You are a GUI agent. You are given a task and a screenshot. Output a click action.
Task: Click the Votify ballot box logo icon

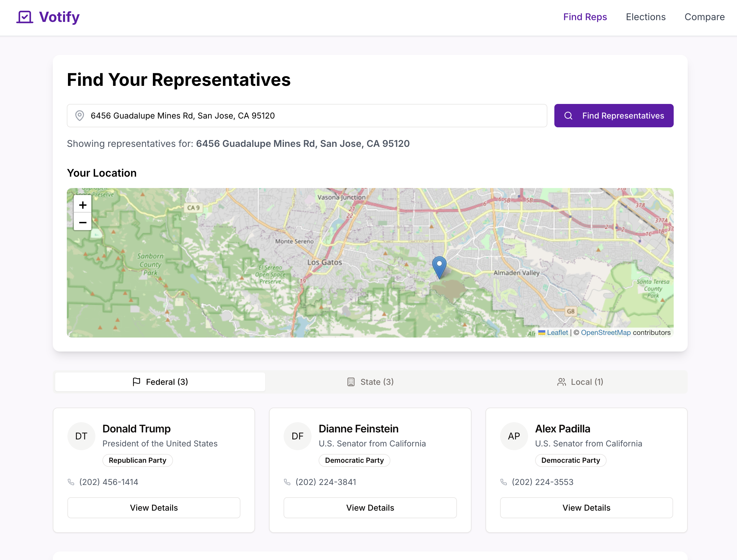[25, 17]
